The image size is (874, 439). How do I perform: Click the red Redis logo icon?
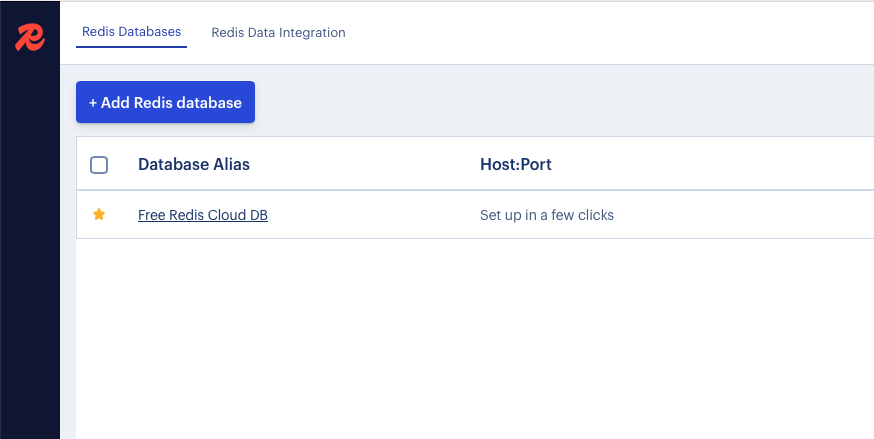tap(30, 38)
